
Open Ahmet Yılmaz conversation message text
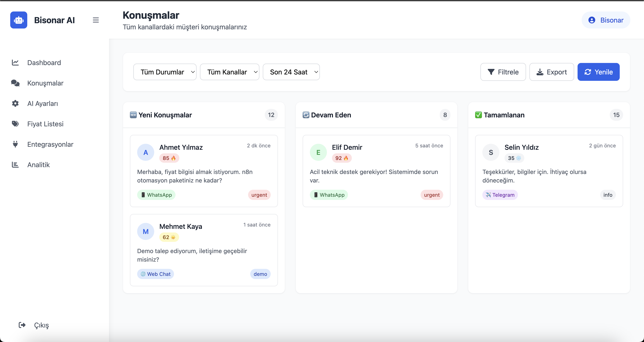coord(195,176)
